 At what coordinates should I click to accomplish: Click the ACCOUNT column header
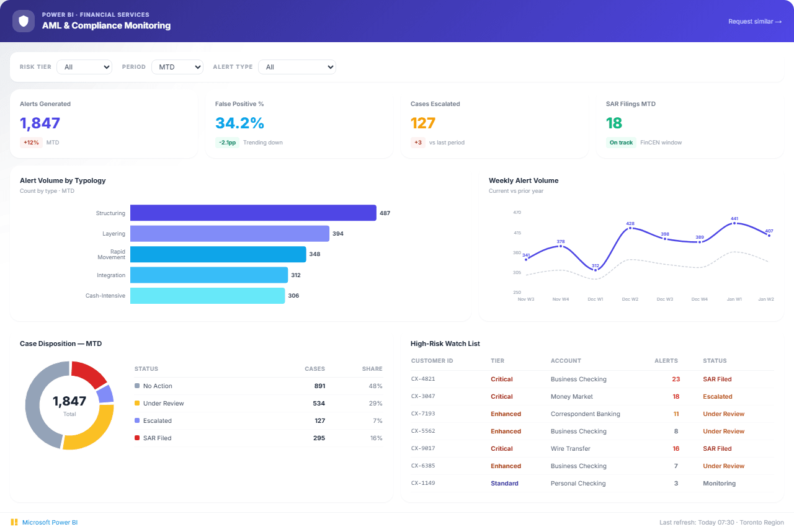click(566, 361)
